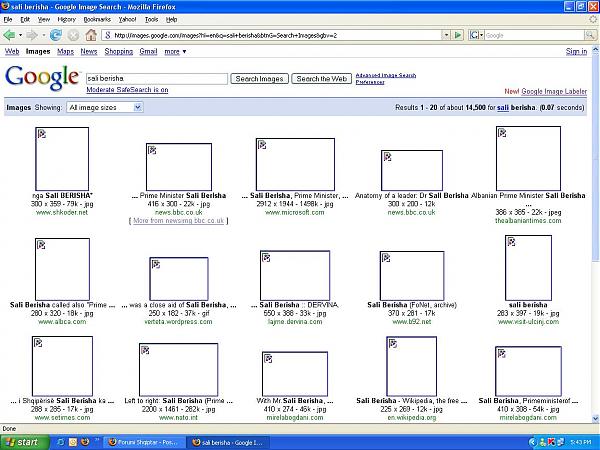Click the vertical scrollbar up arrow
Viewport: 600px width, 450px height.
pos(595,50)
